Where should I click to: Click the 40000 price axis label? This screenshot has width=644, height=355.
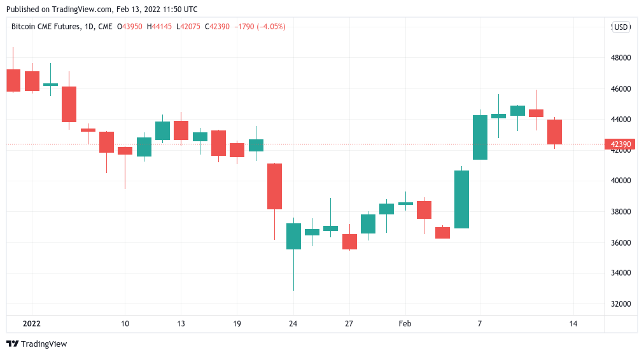click(620, 181)
